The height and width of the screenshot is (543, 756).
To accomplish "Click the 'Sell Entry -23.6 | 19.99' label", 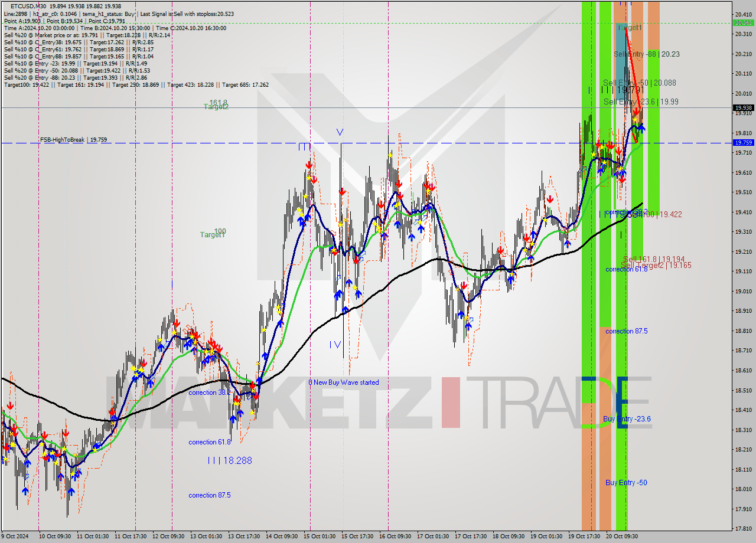I will [x=641, y=102].
